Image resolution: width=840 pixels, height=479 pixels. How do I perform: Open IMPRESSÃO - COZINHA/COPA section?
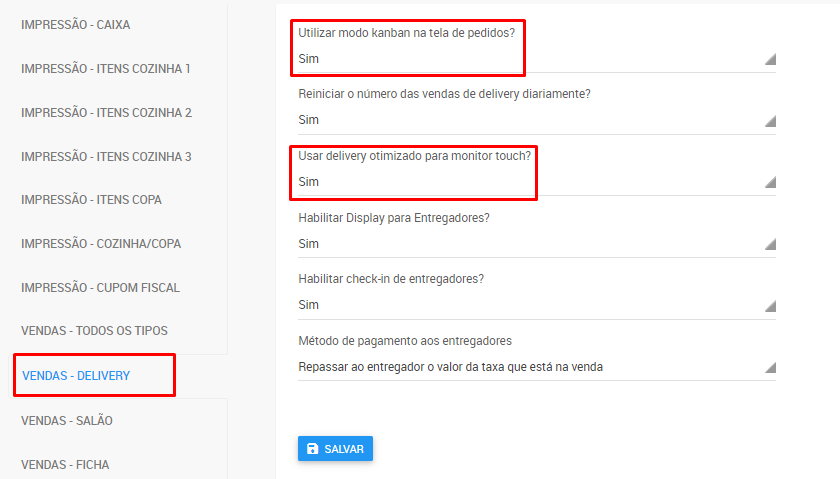coord(101,243)
